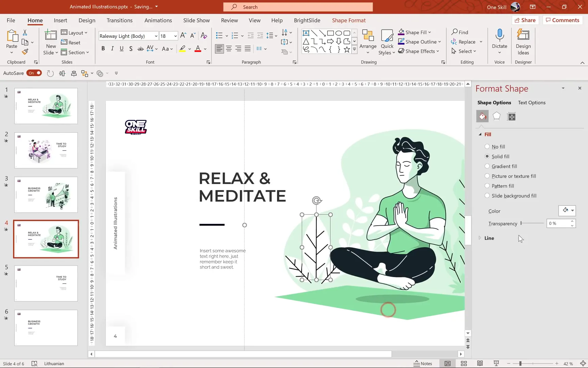Open Text Options in Format Shape

[532, 102]
